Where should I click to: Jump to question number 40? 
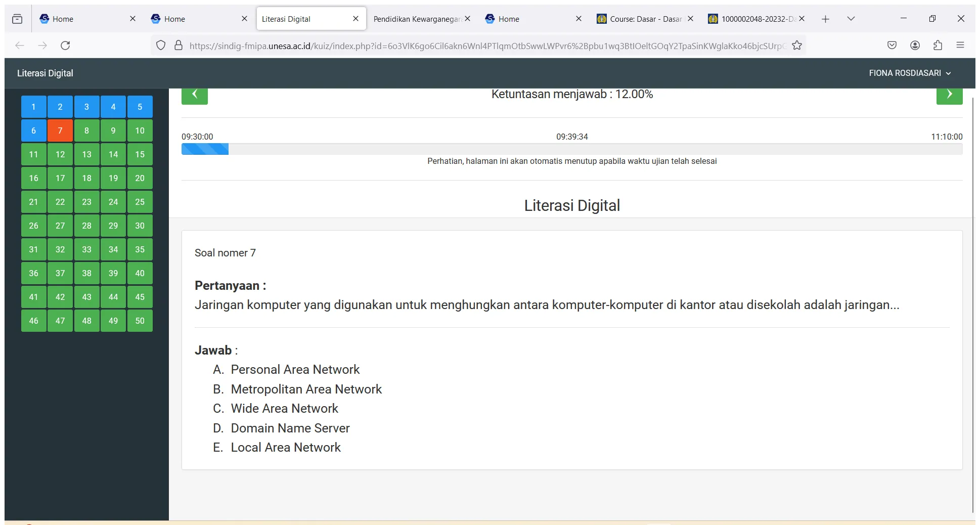pos(140,273)
